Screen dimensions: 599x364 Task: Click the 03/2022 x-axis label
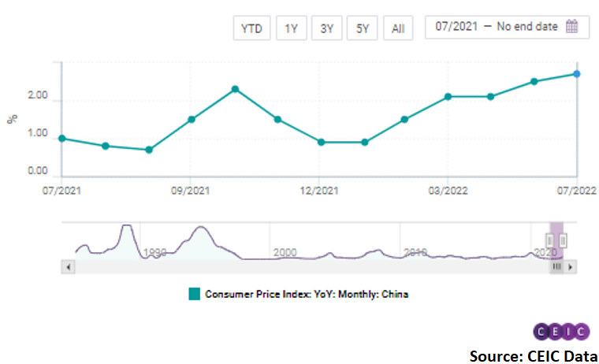pos(448,190)
